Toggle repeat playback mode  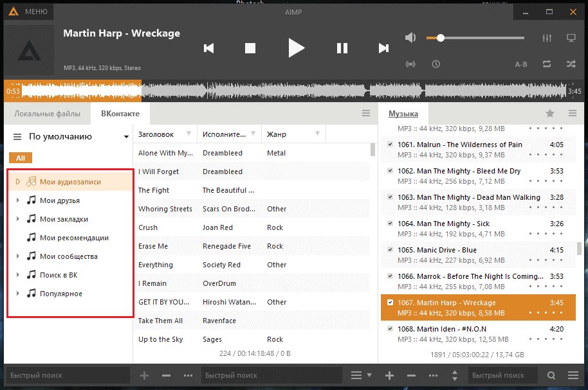point(547,64)
